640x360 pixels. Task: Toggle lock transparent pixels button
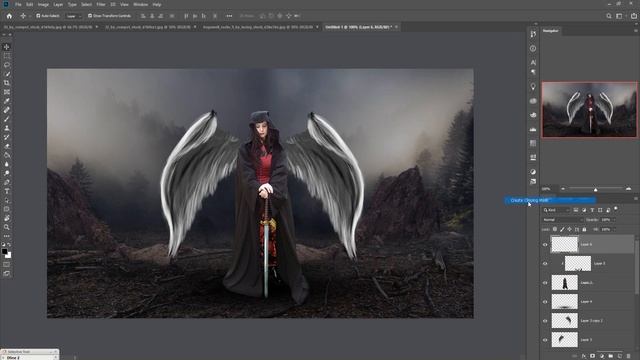tap(555, 229)
